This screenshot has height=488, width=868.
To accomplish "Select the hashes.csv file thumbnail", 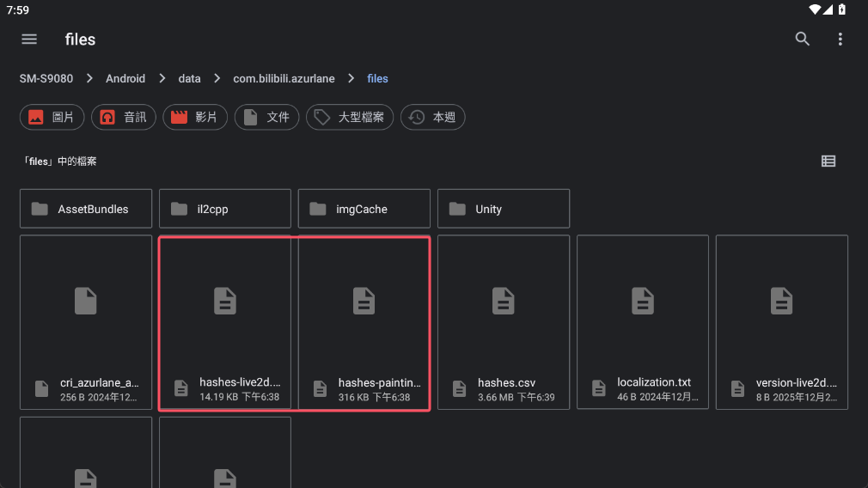I will pyautogui.click(x=504, y=302).
